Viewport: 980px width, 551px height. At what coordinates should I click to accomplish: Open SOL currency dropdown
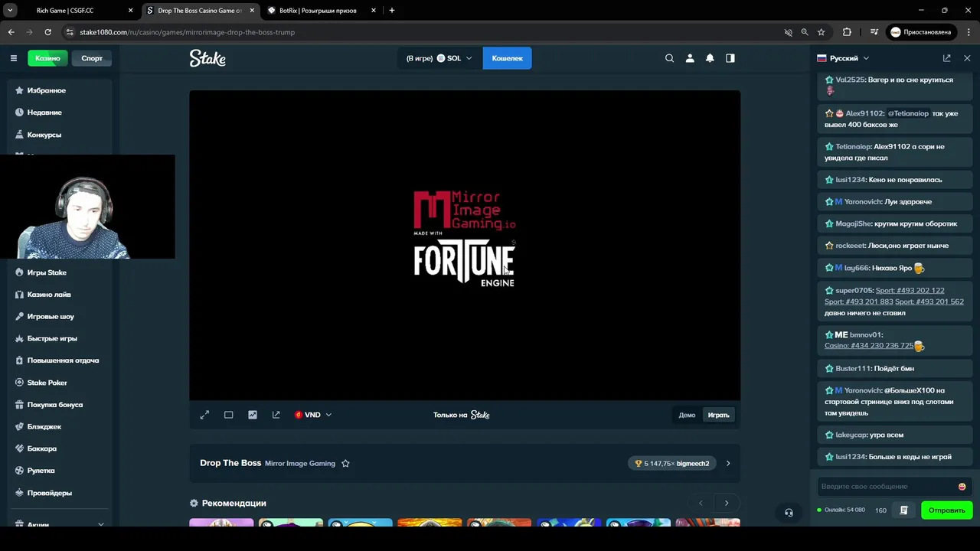point(439,58)
